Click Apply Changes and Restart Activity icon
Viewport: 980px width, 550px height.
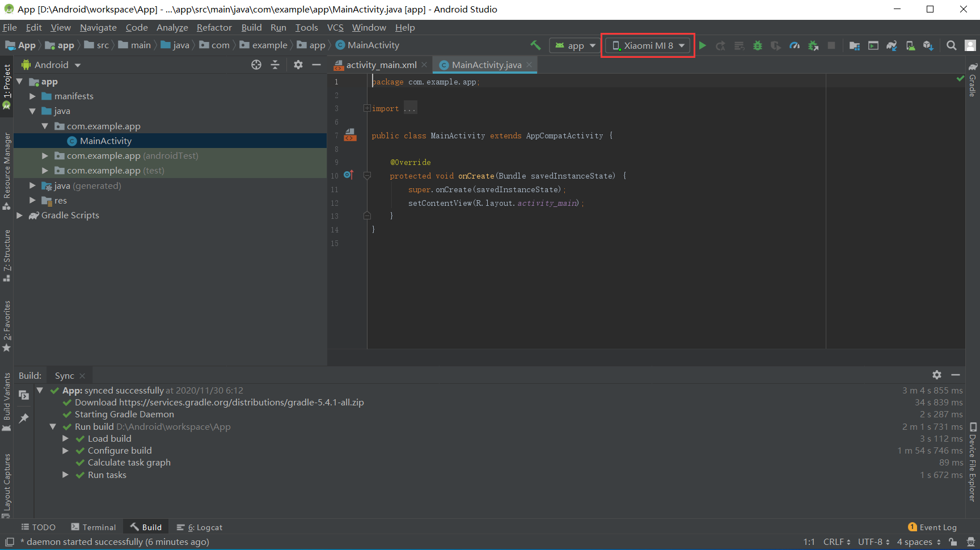[721, 45]
